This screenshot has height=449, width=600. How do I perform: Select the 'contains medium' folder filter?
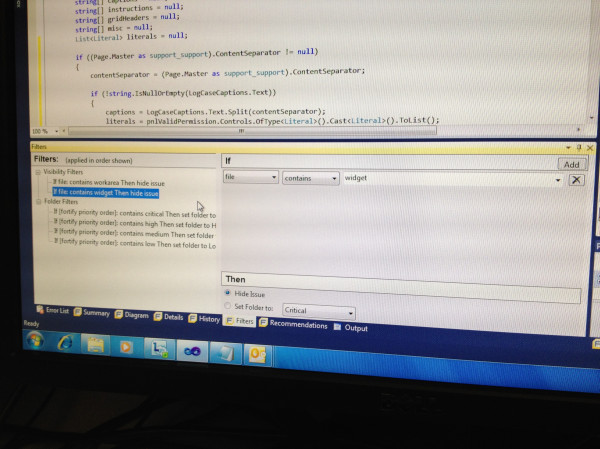(134, 233)
